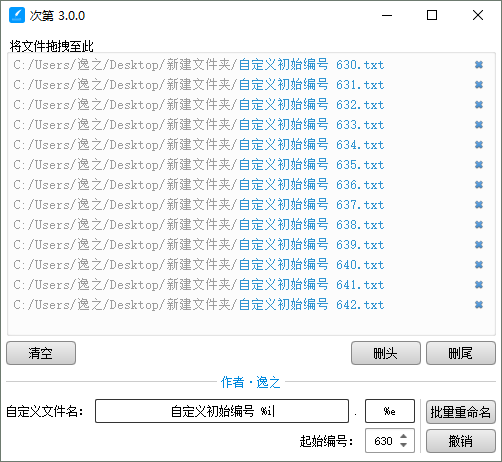
Task: Select the row 自定义初始编号 640.txt
Action: 251,265
